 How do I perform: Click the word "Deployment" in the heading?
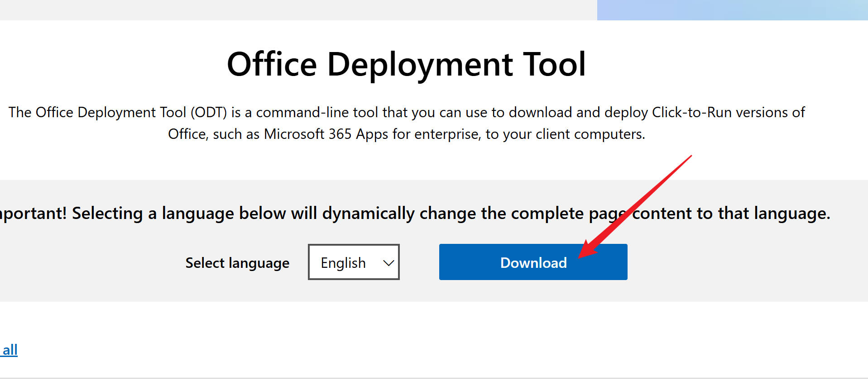(x=420, y=64)
